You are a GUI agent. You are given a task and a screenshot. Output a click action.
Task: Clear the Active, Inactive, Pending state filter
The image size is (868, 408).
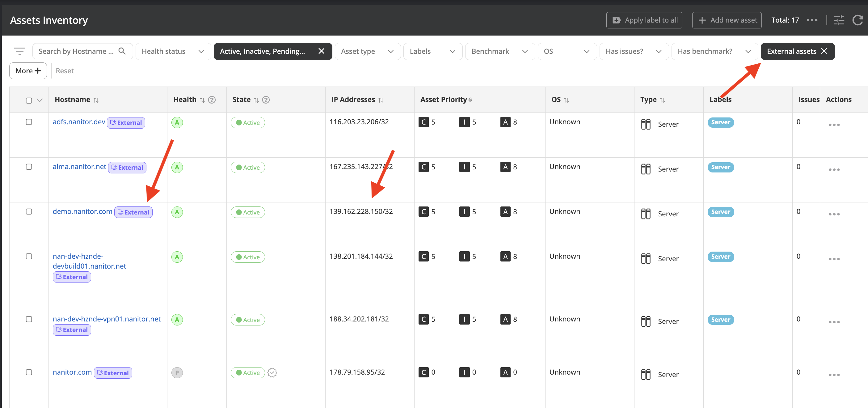tap(321, 51)
